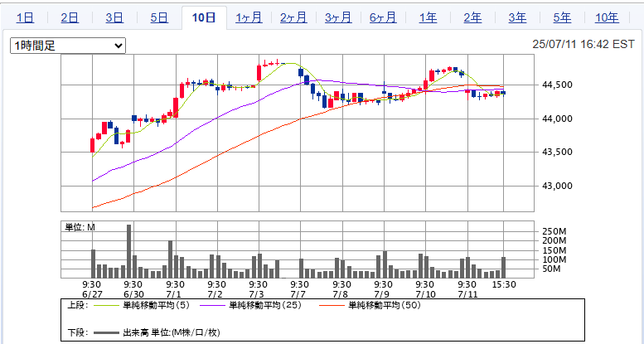Click the 7/9 date axis label
The image size is (644, 344).
click(383, 295)
